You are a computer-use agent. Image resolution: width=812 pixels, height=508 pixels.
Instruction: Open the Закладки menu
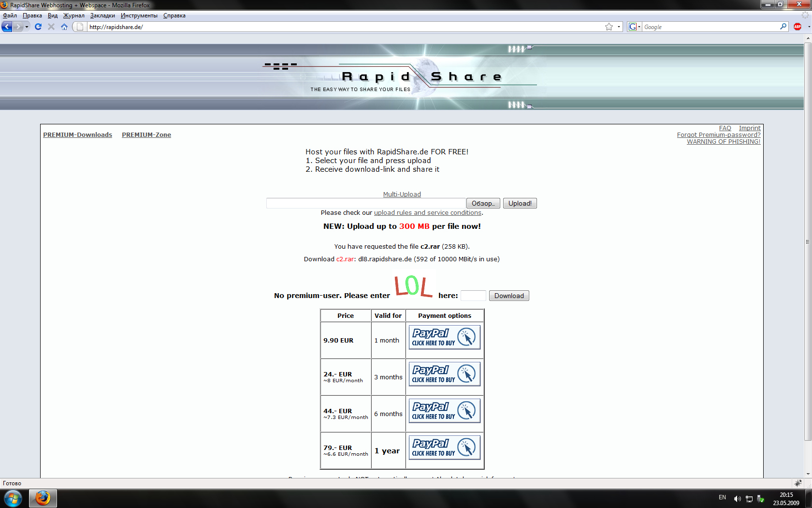tap(102, 15)
